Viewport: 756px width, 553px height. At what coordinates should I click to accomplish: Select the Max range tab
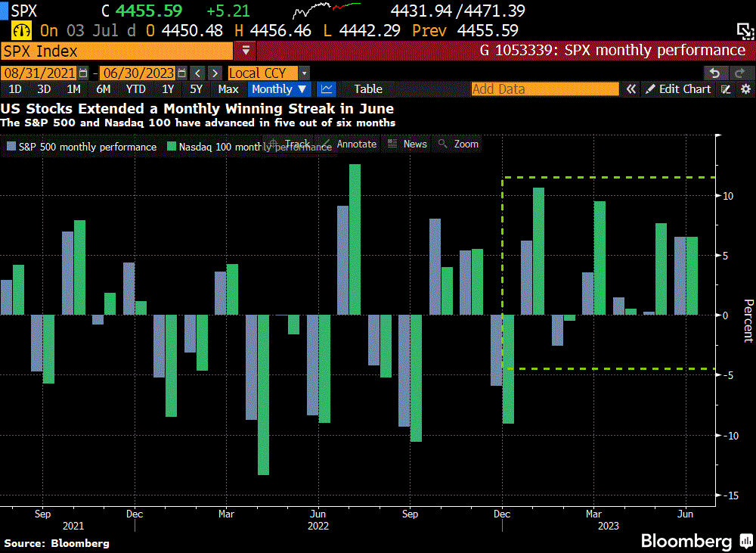228,89
